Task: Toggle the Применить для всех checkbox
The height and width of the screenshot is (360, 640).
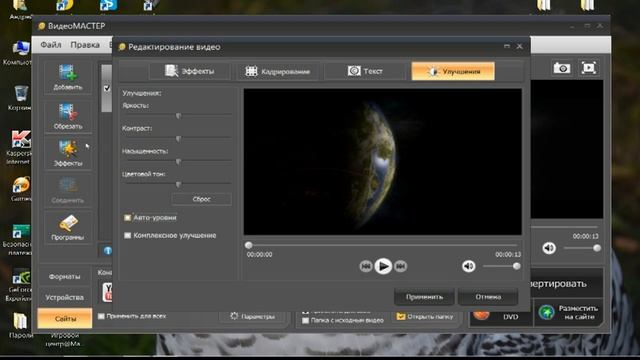Action: tap(101, 316)
